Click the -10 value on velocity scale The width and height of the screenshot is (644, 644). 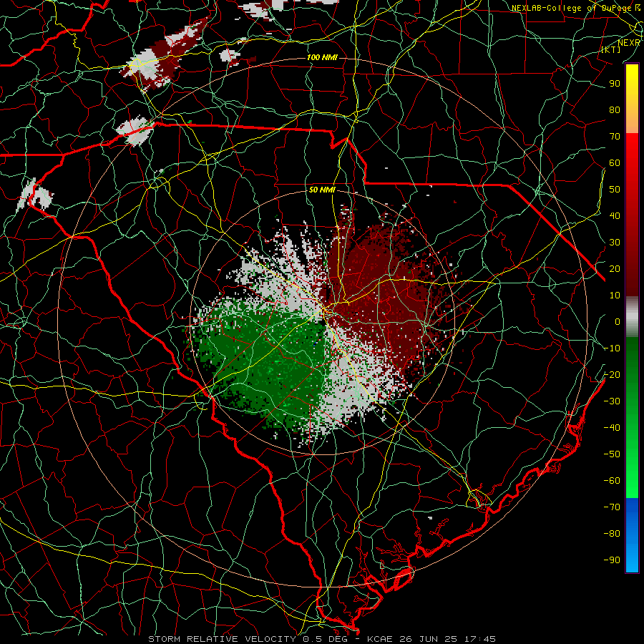(x=612, y=348)
